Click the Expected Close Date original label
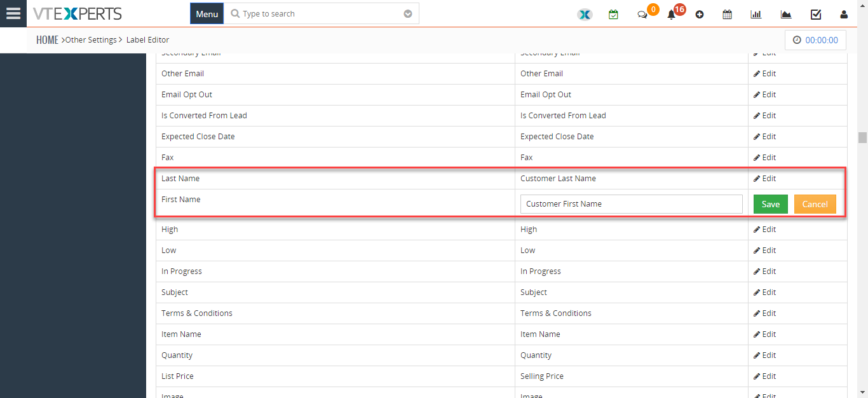The width and height of the screenshot is (868, 398). coord(198,137)
